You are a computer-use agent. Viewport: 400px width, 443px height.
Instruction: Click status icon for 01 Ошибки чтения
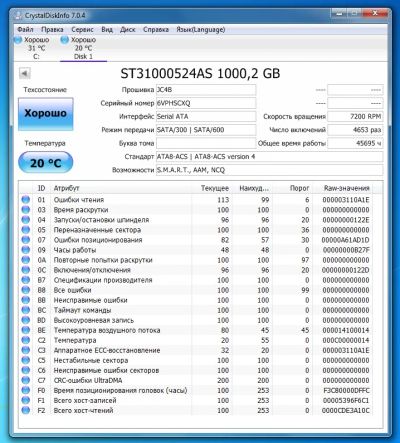26,200
